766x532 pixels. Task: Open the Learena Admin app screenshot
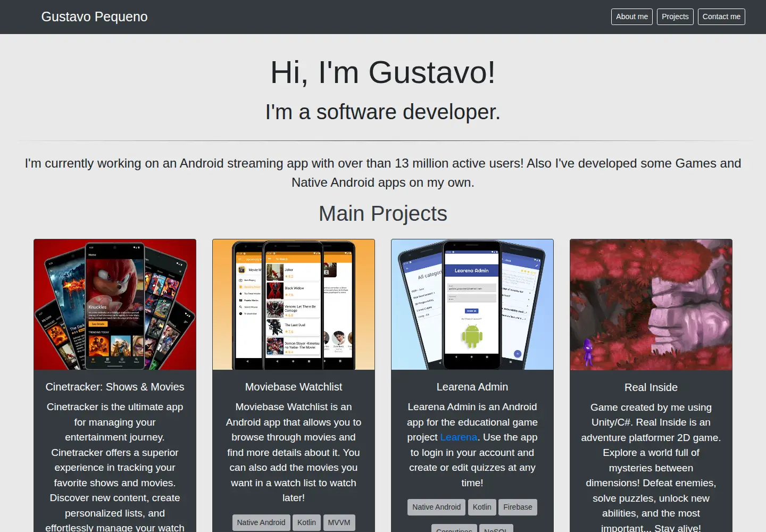click(472, 304)
